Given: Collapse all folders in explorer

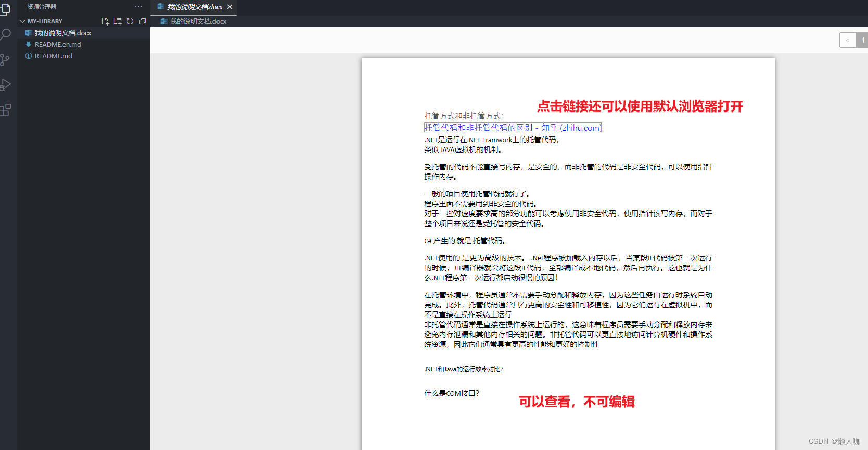Looking at the screenshot, I should coord(143,21).
